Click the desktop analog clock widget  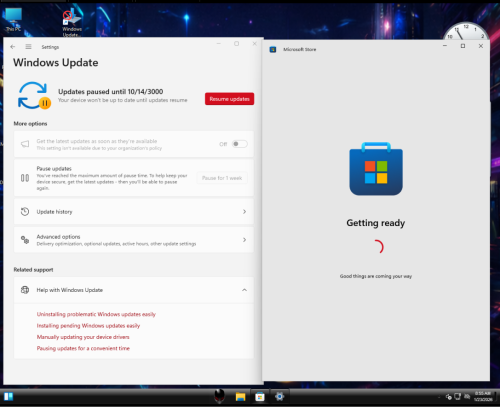click(466, 31)
